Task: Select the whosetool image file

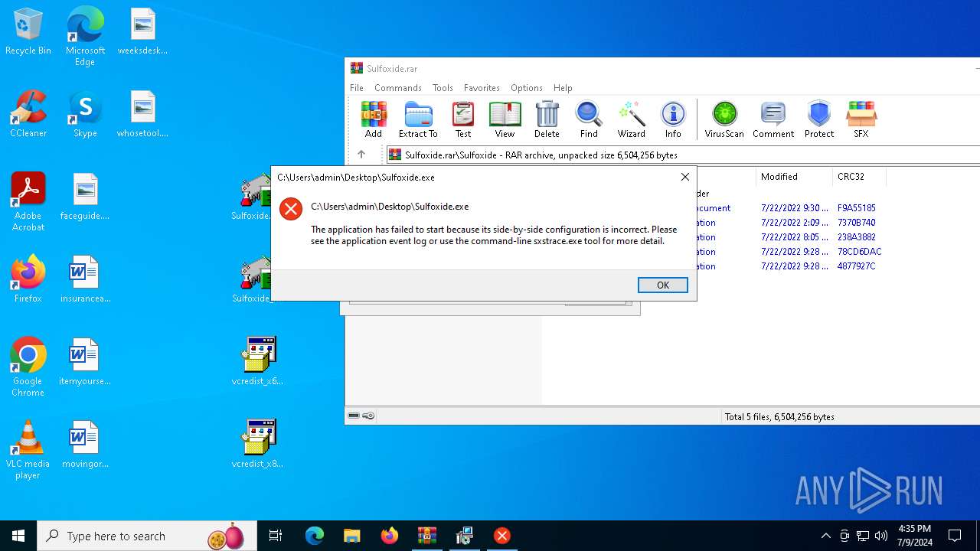Action: coord(142,114)
